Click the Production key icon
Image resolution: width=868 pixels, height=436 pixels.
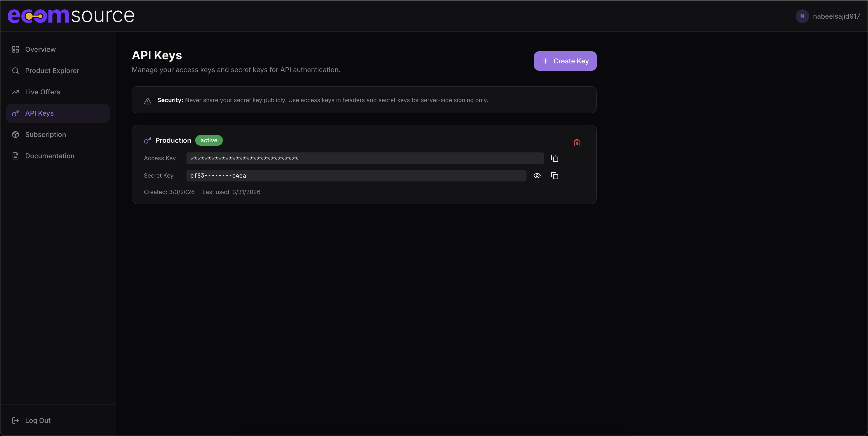(x=147, y=140)
